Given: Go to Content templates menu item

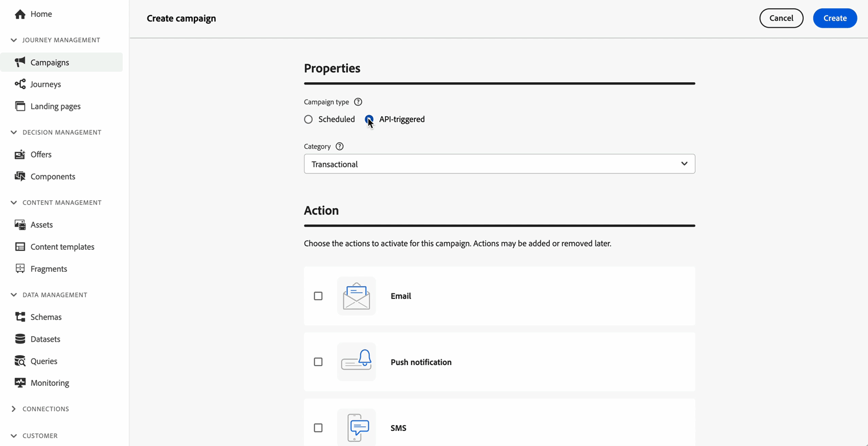Looking at the screenshot, I should click(x=62, y=247).
